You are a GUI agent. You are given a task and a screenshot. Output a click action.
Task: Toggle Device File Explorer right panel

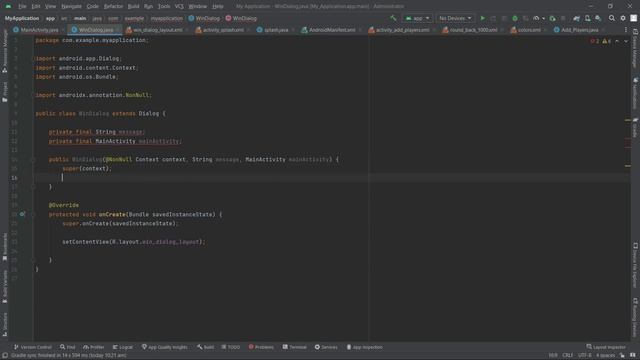point(635,265)
